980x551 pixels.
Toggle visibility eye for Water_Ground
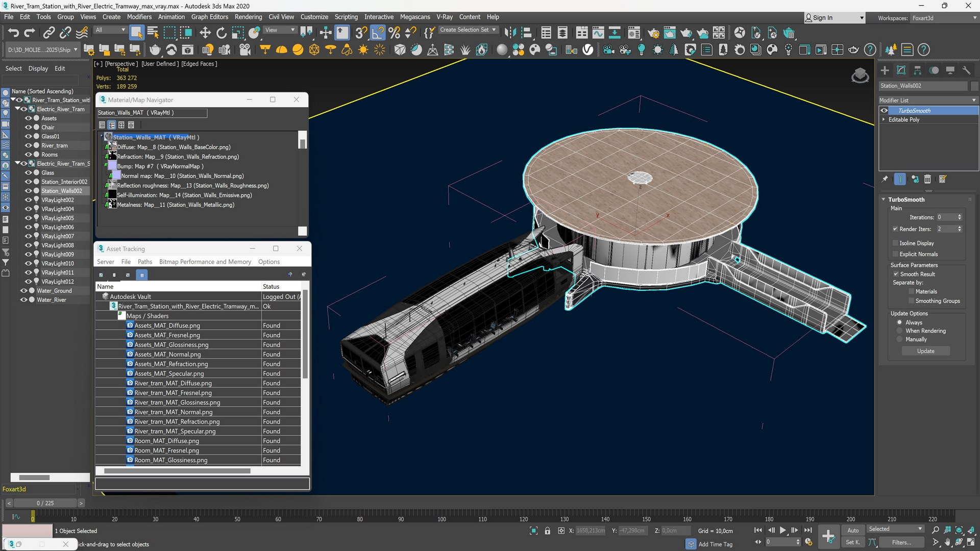pyautogui.click(x=23, y=291)
